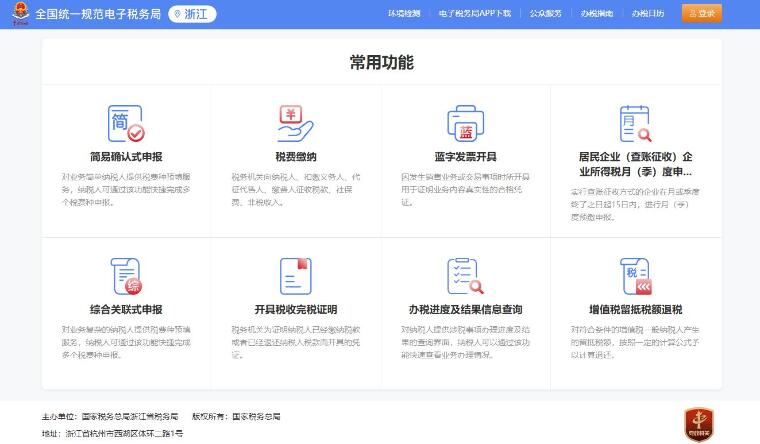Open the 蓝字发票开具 title link
This screenshot has width=760, height=444.
(465, 158)
